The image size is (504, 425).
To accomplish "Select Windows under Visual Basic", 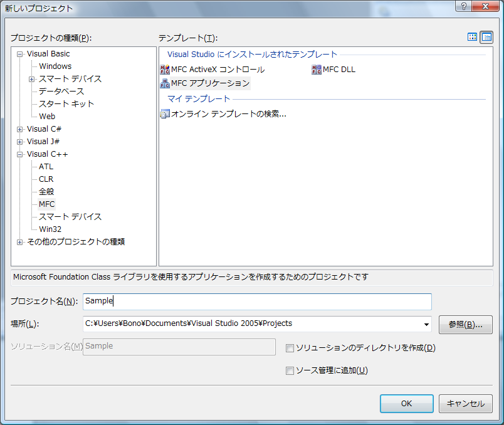I will [55, 66].
